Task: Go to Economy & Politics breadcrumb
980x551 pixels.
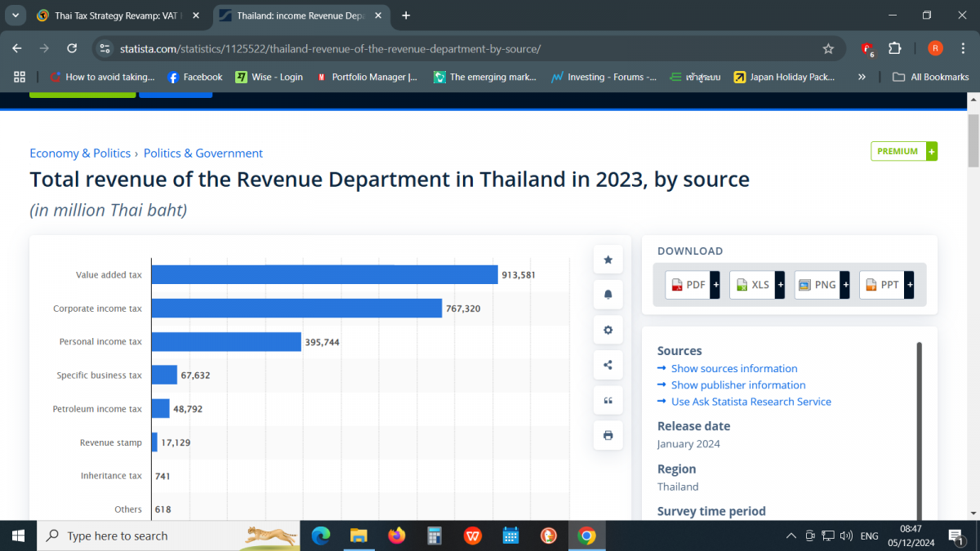Action: [80, 153]
